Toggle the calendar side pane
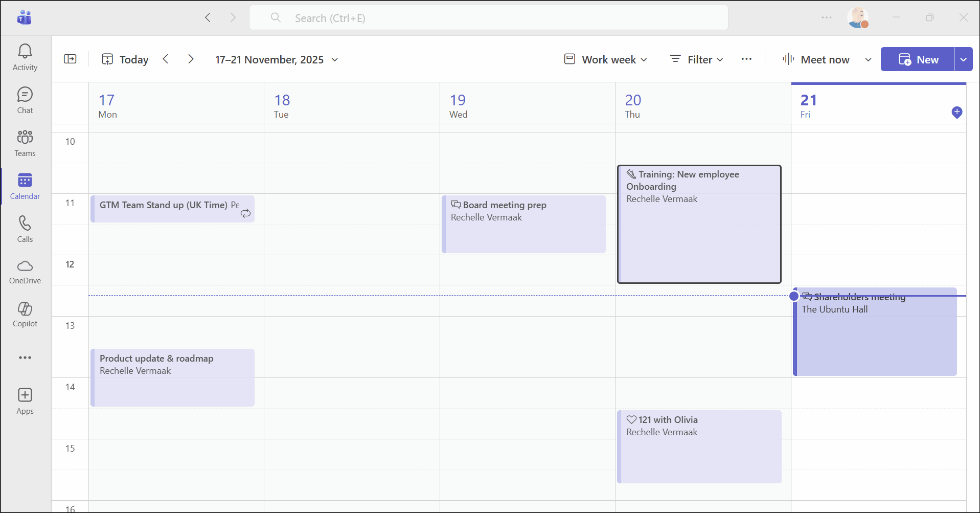Viewport: 980px width, 513px height. point(70,59)
